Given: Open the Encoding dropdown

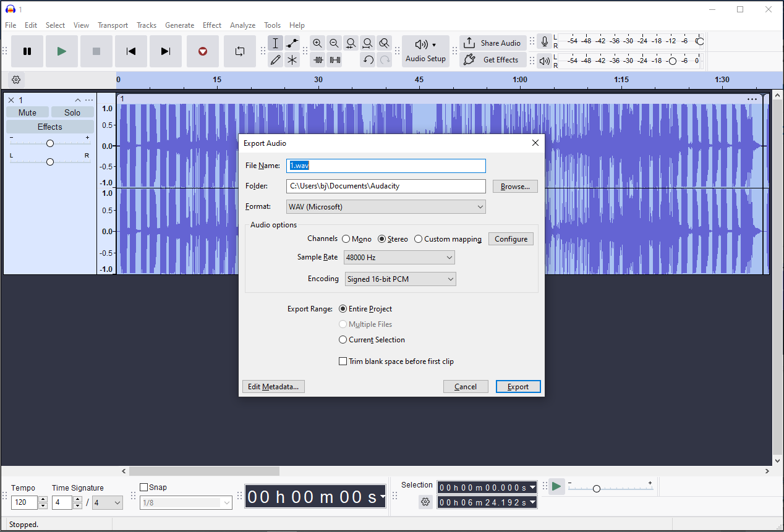Looking at the screenshot, I should (400, 279).
